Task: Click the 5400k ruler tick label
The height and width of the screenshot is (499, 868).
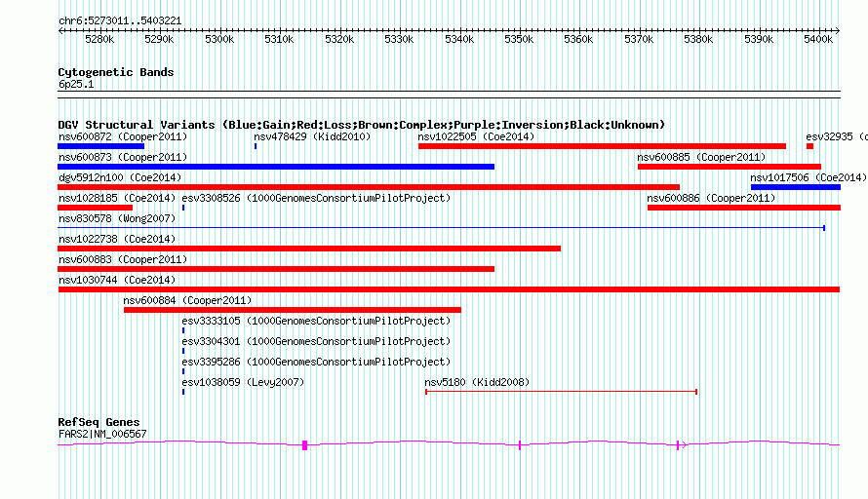Action: (818, 39)
